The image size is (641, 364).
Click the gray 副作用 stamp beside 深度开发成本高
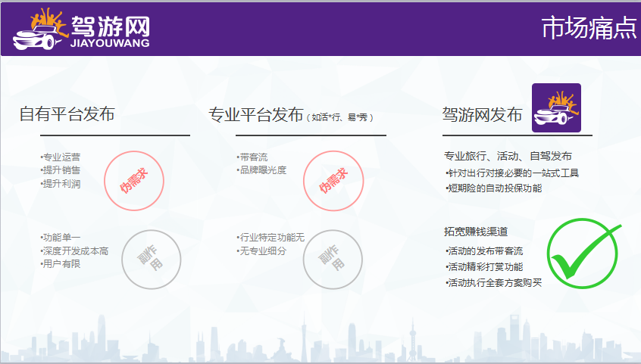tap(152, 260)
